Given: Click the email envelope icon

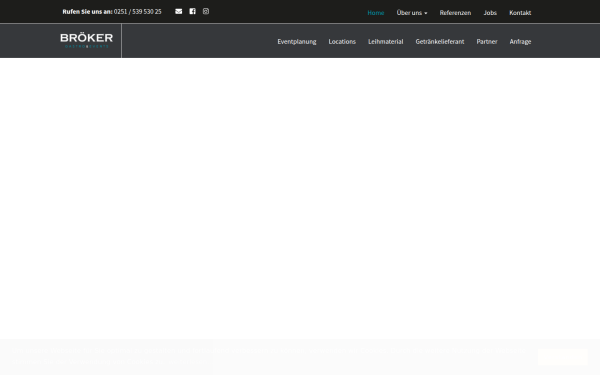Looking at the screenshot, I should (x=178, y=11).
